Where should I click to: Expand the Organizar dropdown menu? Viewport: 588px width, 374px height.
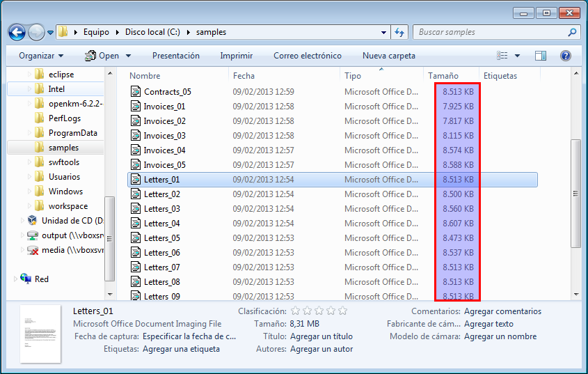pos(41,56)
